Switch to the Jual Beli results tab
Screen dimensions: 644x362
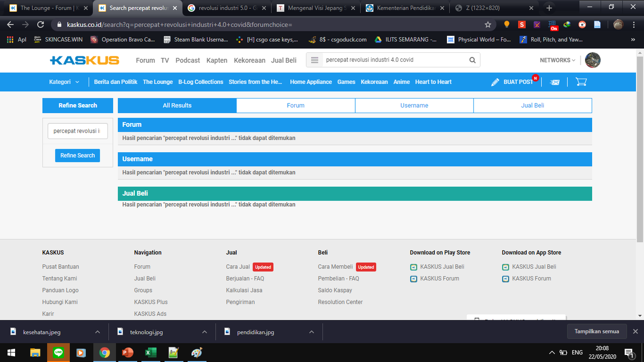pyautogui.click(x=533, y=106)
